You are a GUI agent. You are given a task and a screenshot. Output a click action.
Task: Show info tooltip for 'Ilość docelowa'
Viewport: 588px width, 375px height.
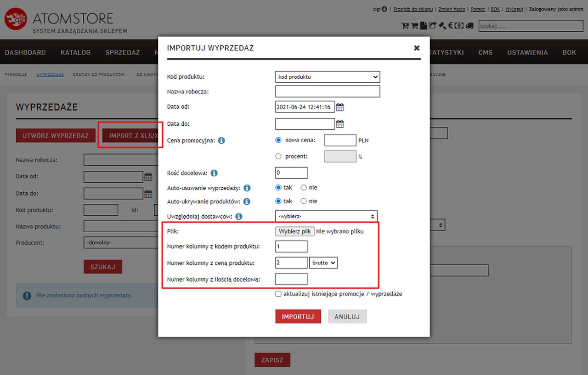coord(214,173)
